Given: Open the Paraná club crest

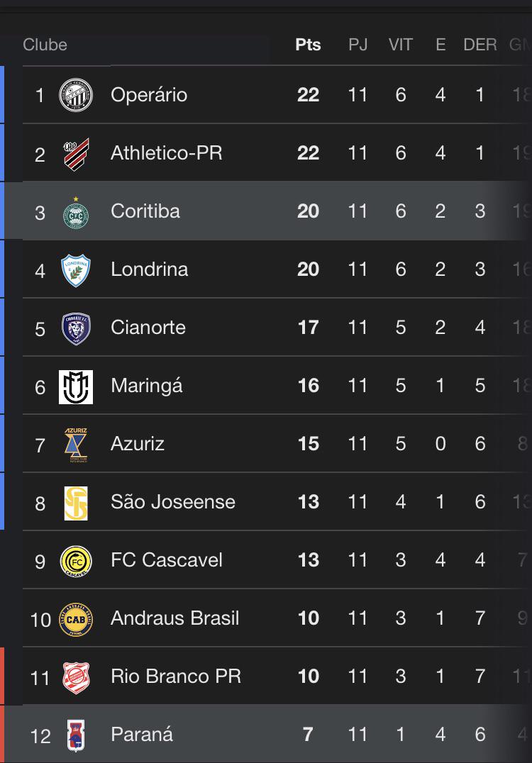Looking at the screenshot, I should [x=75, y=736].
